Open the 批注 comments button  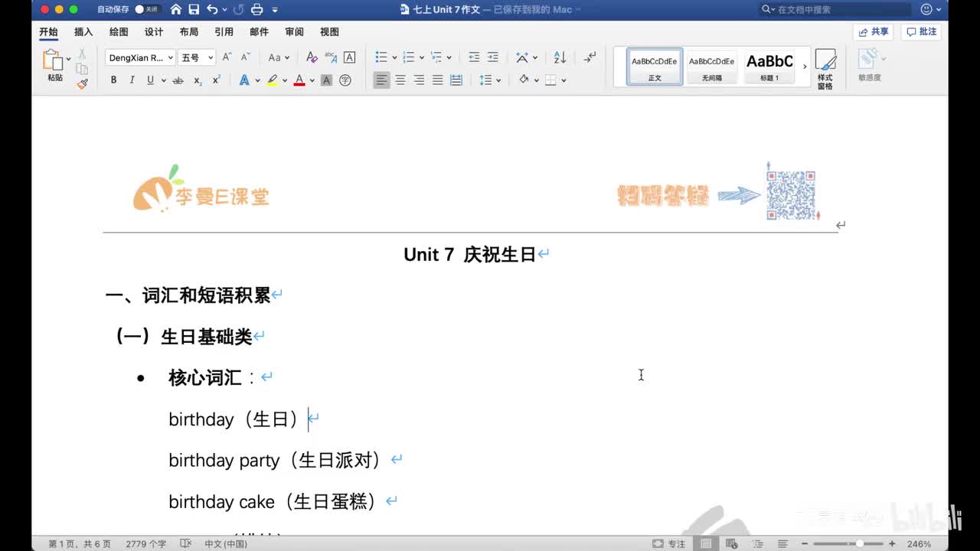921,32
